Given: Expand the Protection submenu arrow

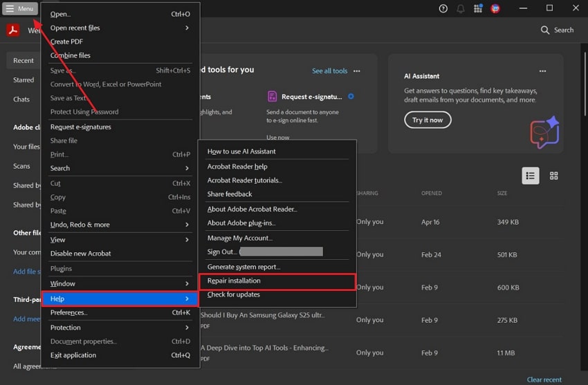Looking at the screenshot, I should pyautogui.click(x=187, y=328).
